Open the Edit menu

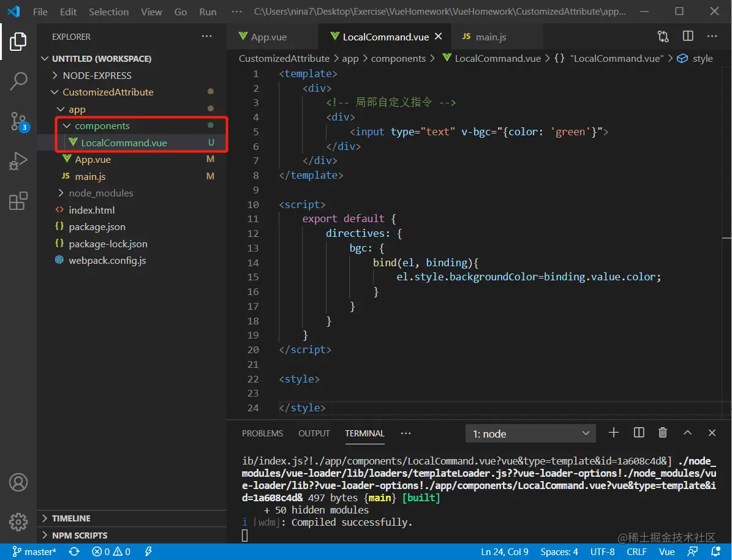coord(68,12)
